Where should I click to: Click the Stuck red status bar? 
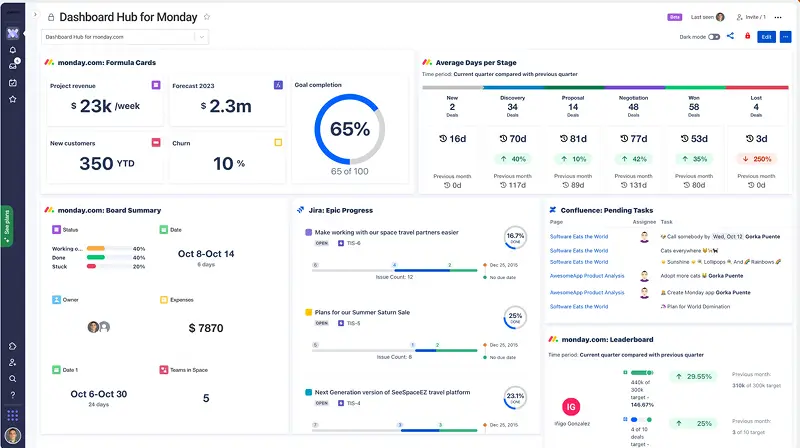(91, 266)
